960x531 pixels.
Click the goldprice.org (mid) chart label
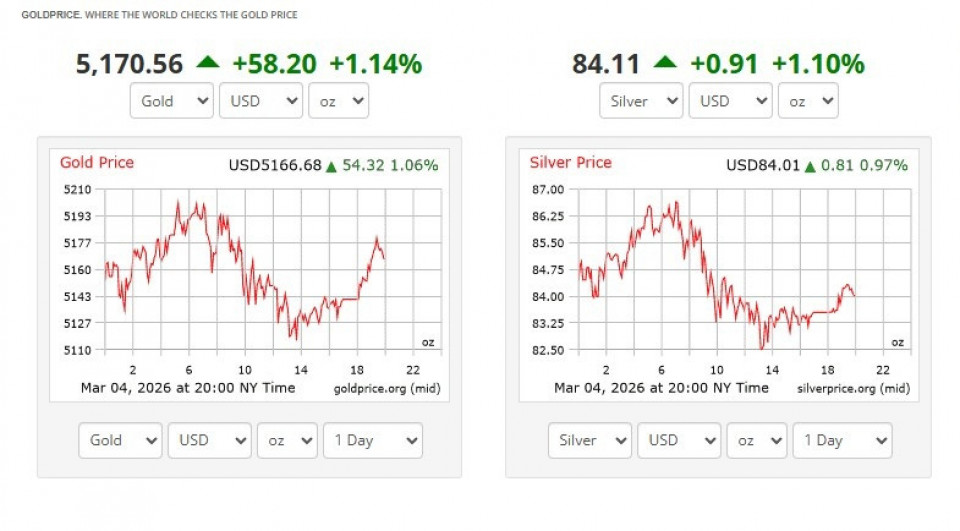tap(386, 388)
